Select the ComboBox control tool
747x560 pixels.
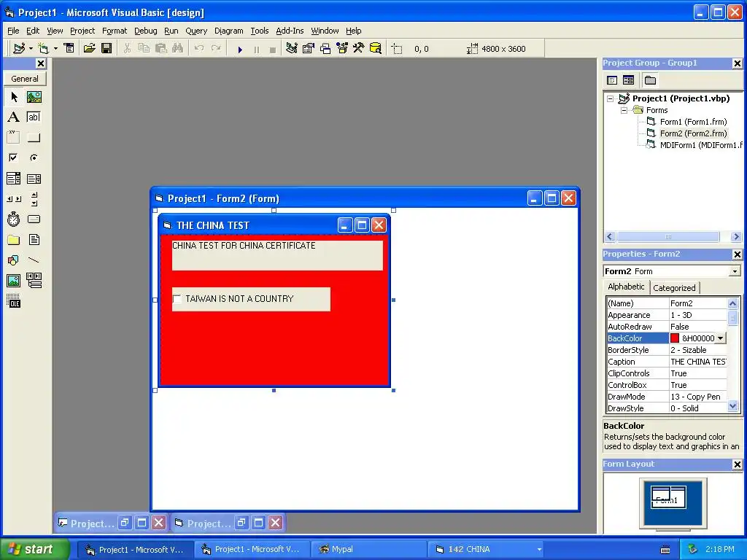point(14,179)
